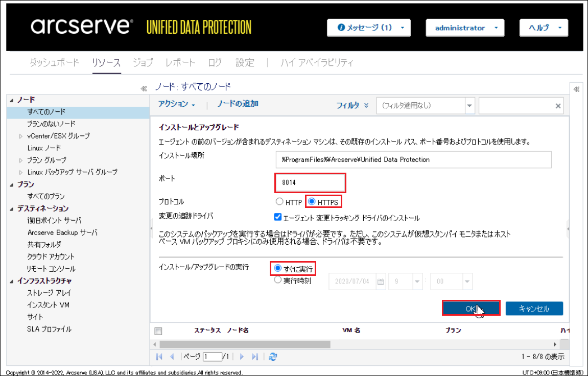Click the キャンセル button
The image size is (588, 376).
(534, 309)
